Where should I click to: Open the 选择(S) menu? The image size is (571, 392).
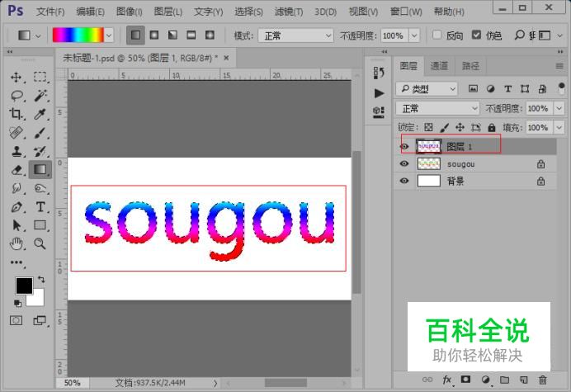click(x=248, y=12)
